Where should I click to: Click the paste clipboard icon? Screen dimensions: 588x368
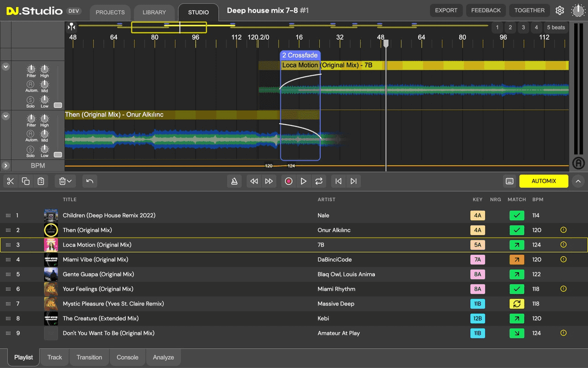pyautogui.click(x=41, y=181)
